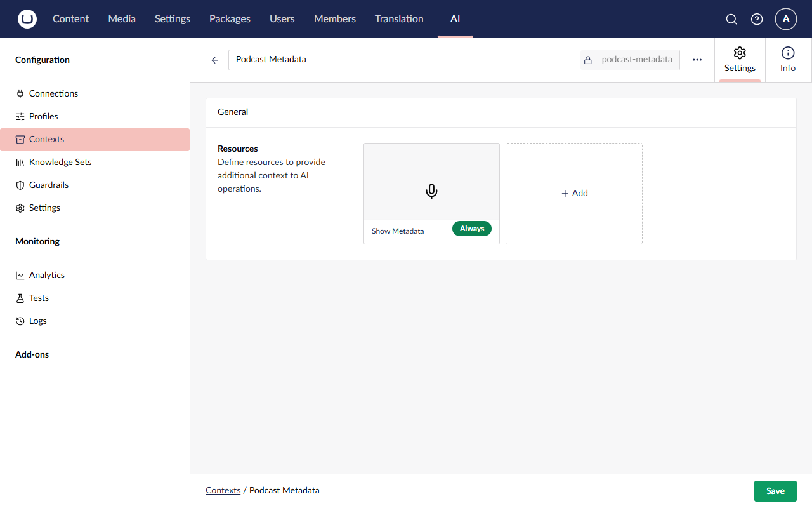Click the General section heading
This screenshot has width=812, height=508.
click(x=233, y=112)
